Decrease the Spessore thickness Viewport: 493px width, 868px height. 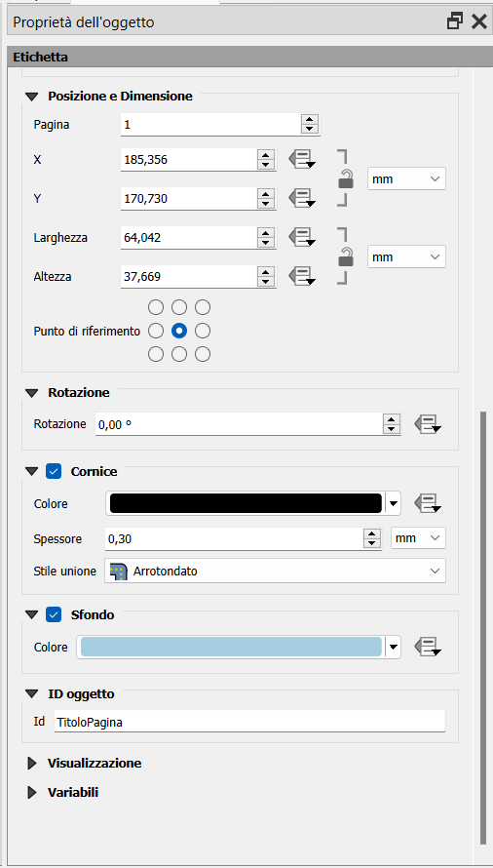coord(373,543)
